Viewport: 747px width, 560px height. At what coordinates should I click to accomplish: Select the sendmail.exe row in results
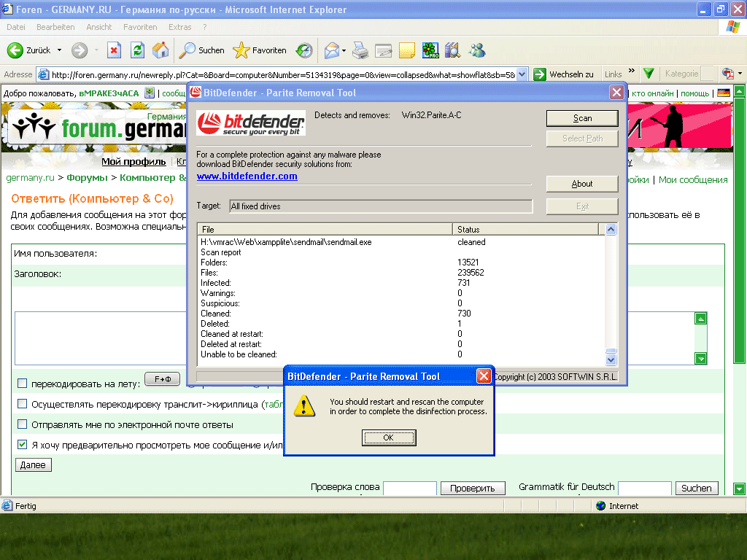point(401,242)
